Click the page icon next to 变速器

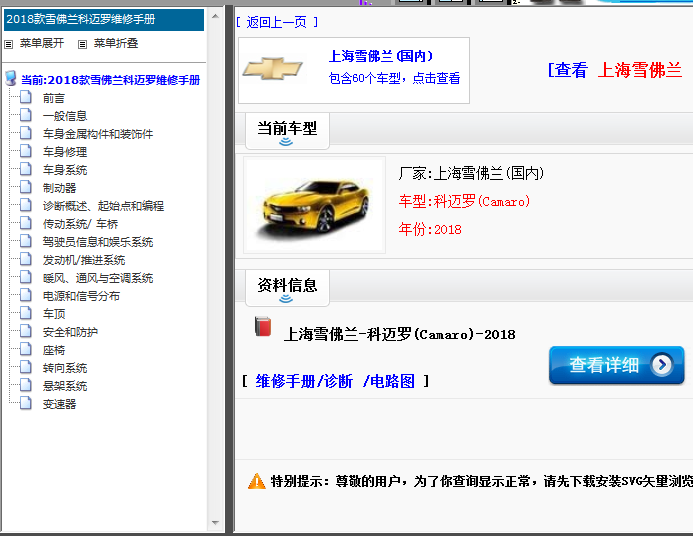pos(26,403)
